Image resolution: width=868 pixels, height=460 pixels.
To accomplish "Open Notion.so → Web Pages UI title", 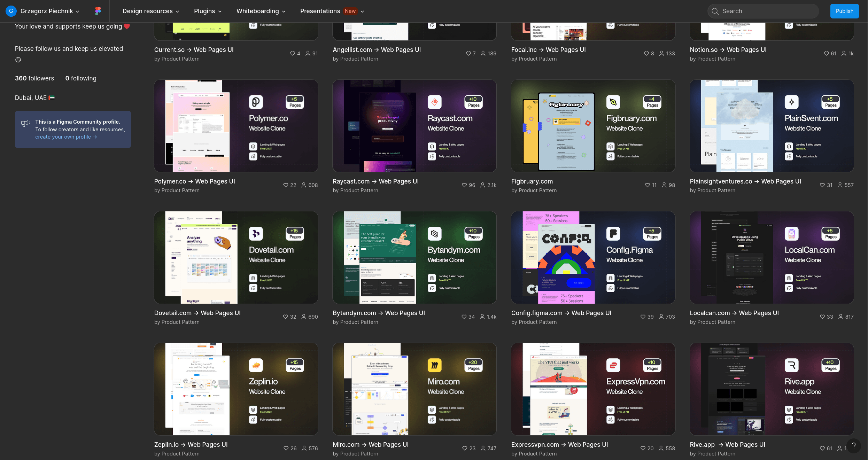I will point(728,50).
